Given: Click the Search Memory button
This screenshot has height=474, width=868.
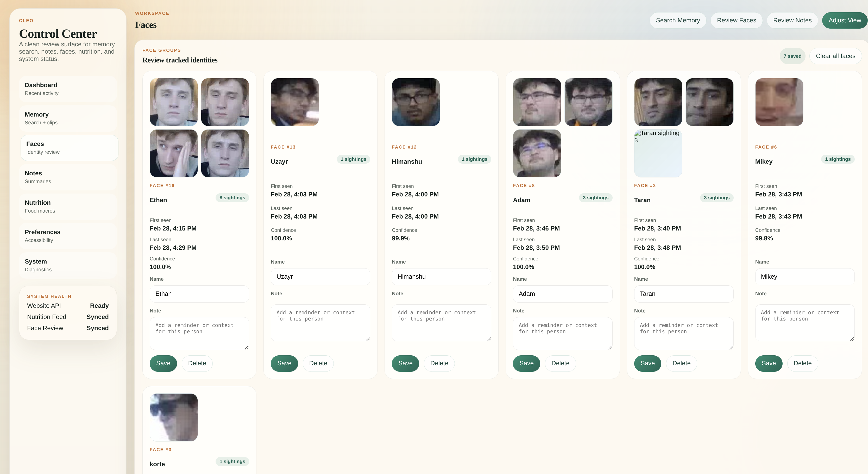Looking at the screenshot, I should pyautogui.click(x=678, y=20).
